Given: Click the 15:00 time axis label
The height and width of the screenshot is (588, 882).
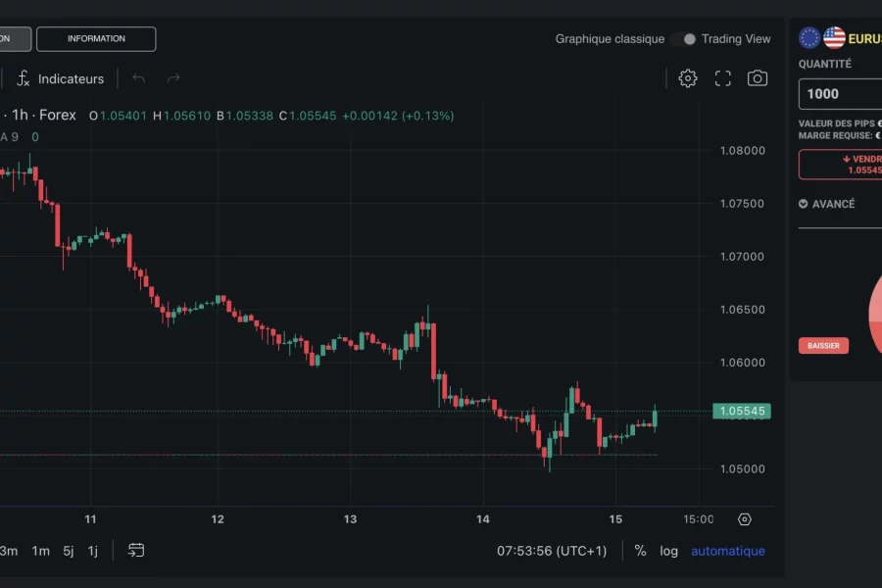Looking at the screenshot, I should [698, 518].
